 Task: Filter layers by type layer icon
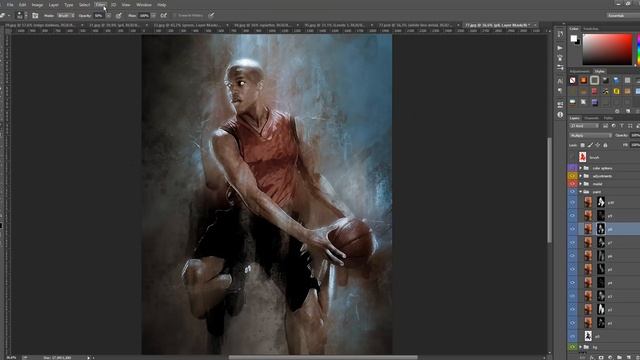tap(622, 126)
